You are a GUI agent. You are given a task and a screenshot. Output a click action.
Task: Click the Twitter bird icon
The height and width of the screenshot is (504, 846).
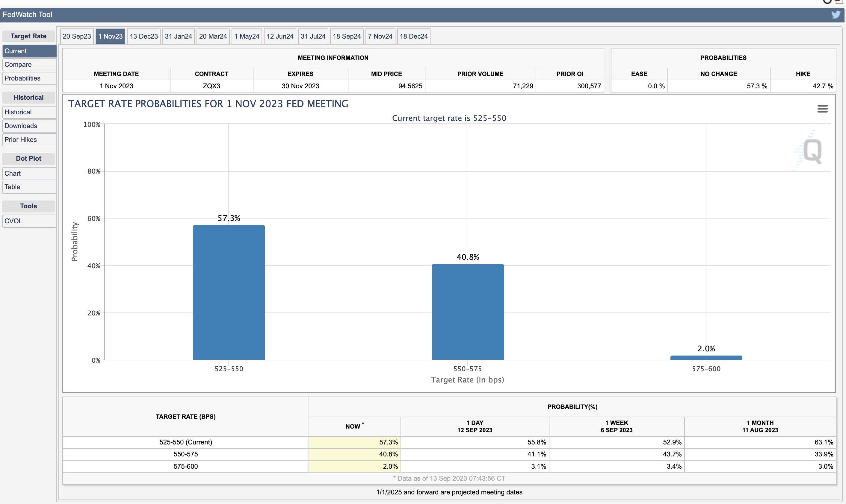[x=836, y=15]
